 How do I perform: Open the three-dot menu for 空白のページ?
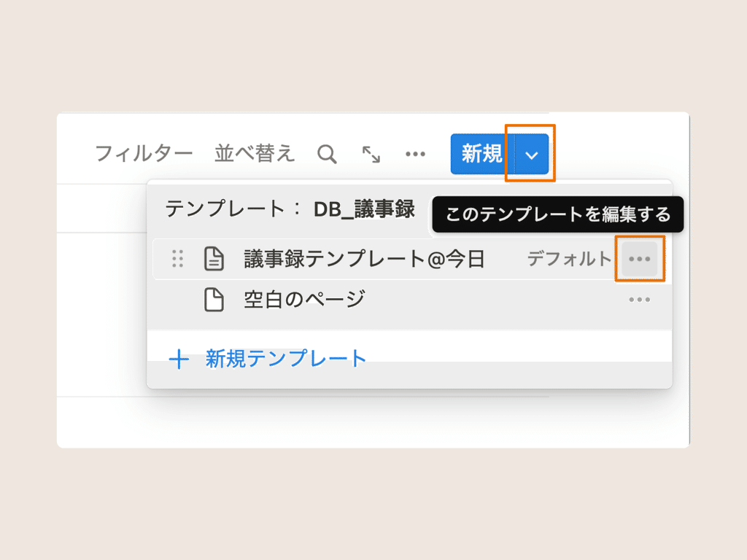(639, 300)
